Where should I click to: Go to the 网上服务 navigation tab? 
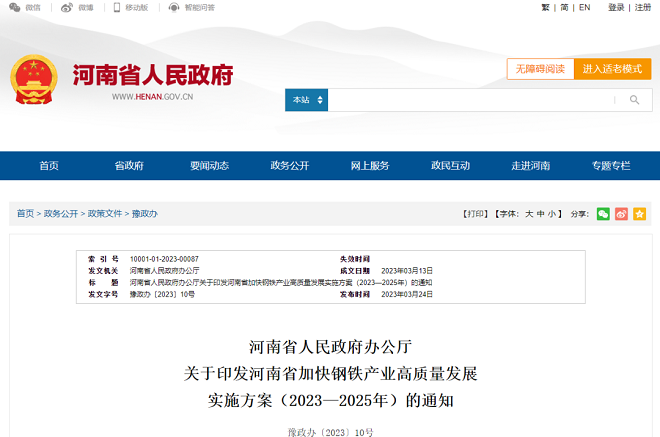pyautogui.click(x=370, y=166)
